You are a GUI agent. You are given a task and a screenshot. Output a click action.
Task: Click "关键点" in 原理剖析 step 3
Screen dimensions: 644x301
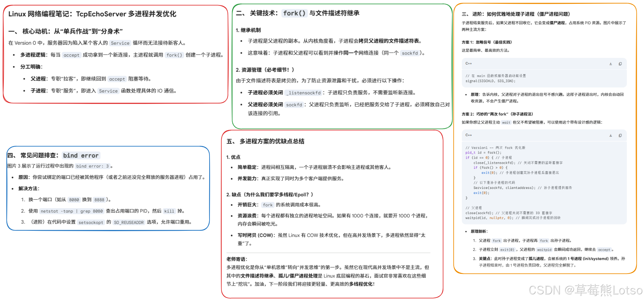[x=485, y=259]
